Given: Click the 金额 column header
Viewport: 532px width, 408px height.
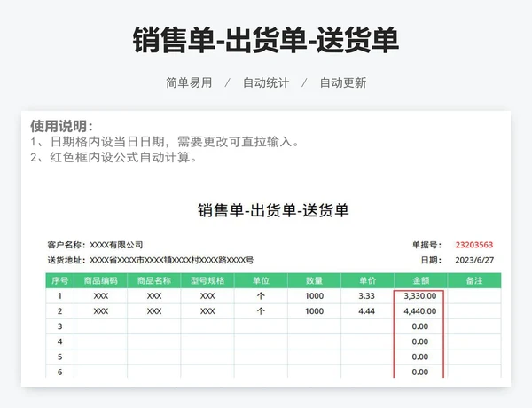Looking at the screenshot, I should pyautogui.click(x=420, y=280).
